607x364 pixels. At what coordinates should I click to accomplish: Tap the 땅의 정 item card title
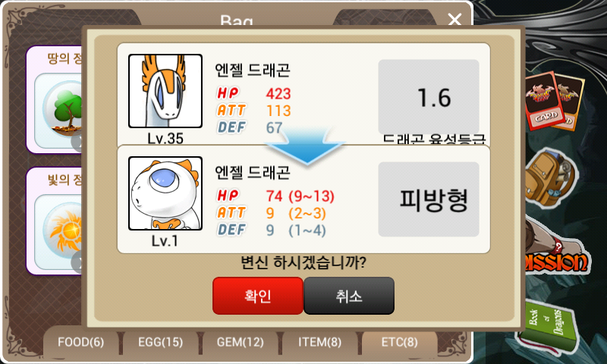click(64, 59)
